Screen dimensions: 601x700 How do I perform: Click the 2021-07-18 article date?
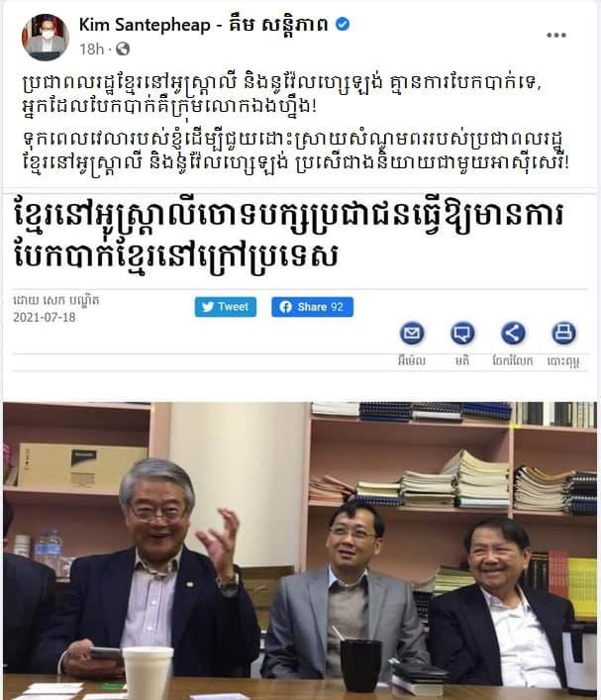(x=45, y=318)
